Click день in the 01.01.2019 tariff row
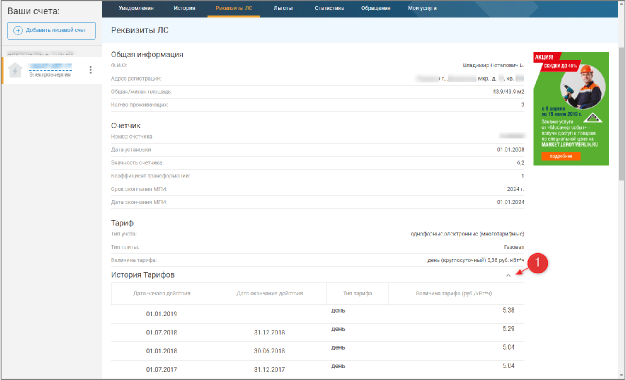Screen dimensions: 626x380 (x=338, y=311)
